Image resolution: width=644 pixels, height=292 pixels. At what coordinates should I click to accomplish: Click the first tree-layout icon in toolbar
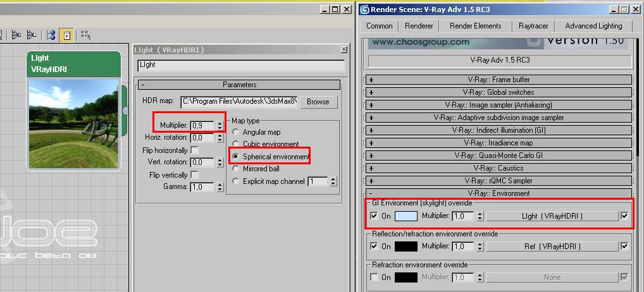(16, 35)
